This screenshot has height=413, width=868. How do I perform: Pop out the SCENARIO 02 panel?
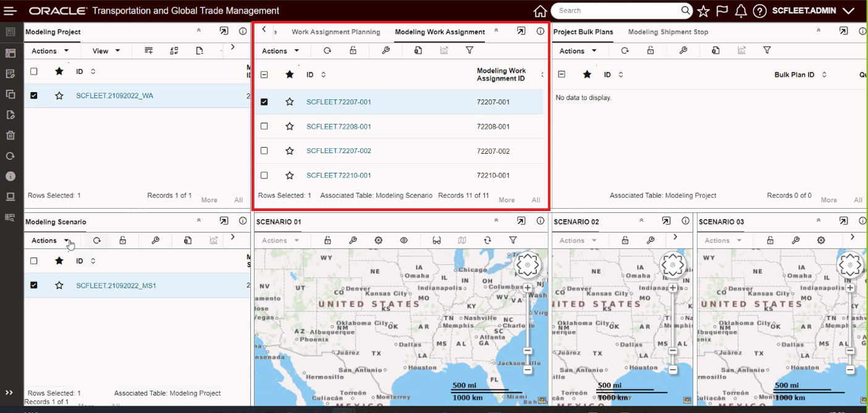click(666, 221)
